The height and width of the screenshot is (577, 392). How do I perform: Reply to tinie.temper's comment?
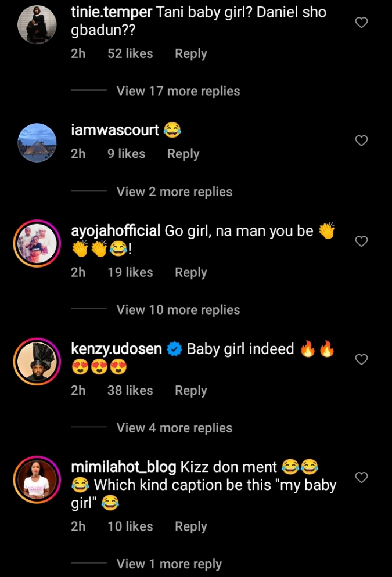pyautogui.click(x=190, y=53)
